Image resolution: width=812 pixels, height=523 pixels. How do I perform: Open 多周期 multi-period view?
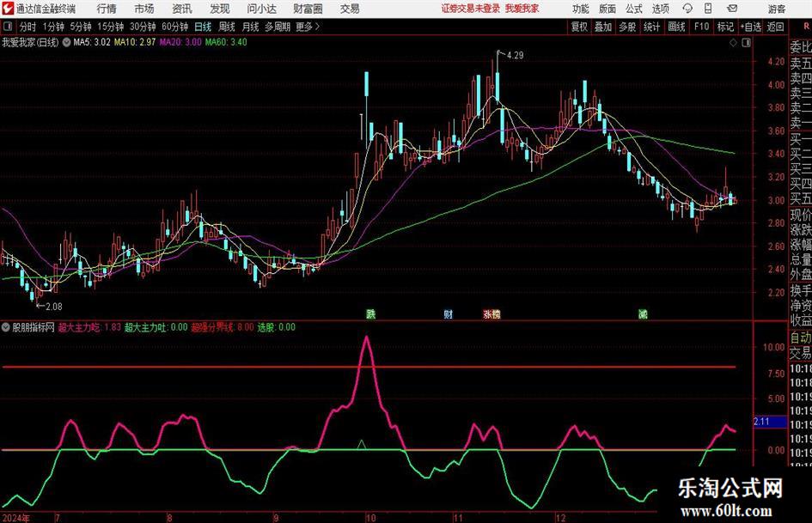point(278,27)
